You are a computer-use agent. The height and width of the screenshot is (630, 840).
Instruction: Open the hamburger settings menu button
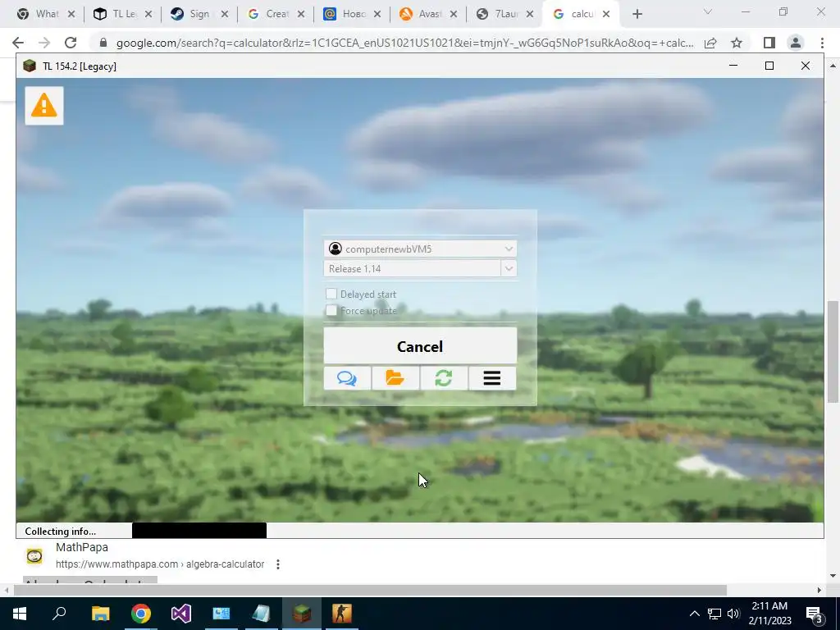[x=492, y=378]
